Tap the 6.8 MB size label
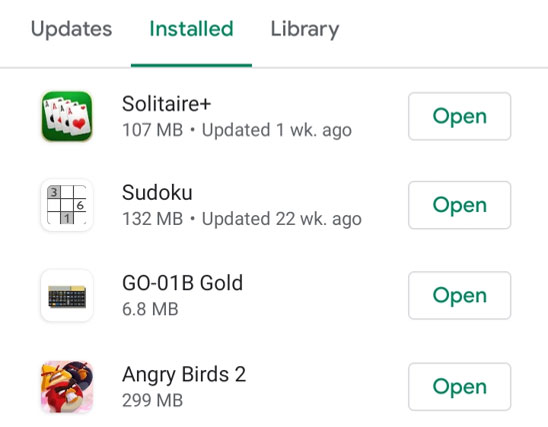The image size is (548, 427). click(x=150, y=309)
